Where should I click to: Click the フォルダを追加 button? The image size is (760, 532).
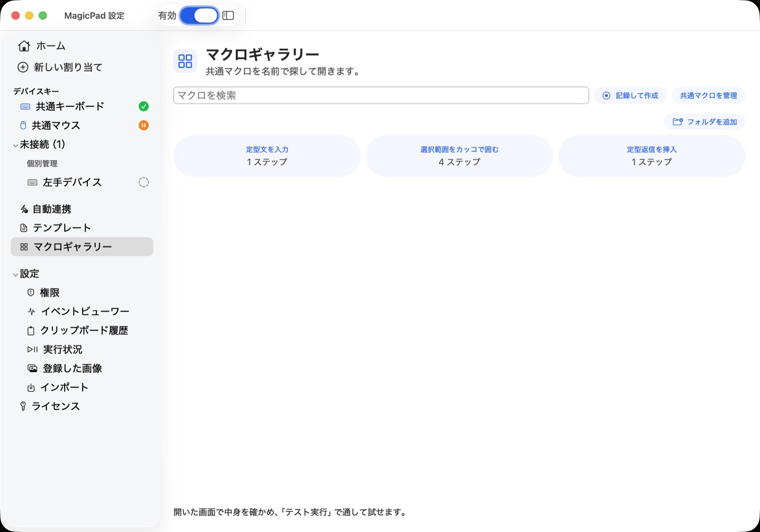point(704,122)
